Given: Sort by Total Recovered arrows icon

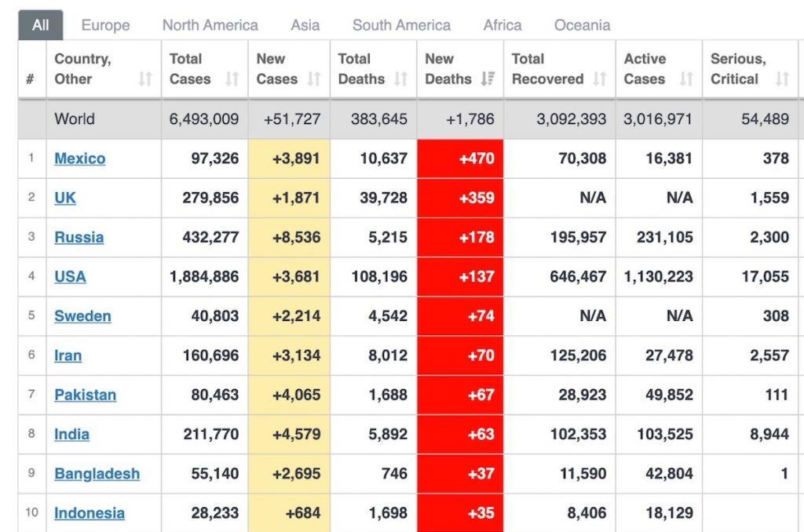Looking at the screenshot, I should (599, 79).
